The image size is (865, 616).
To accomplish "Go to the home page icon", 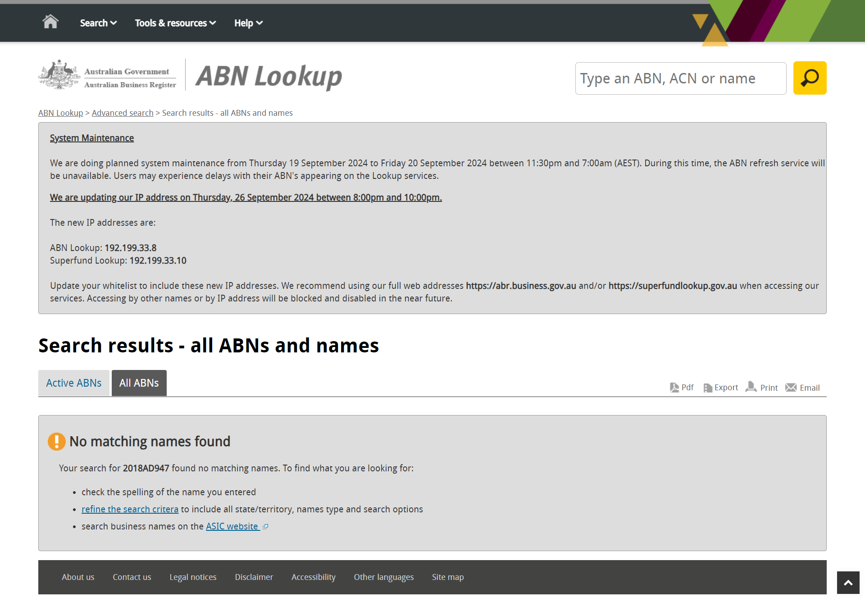I will pyautogui.click(x=50, y=22).
